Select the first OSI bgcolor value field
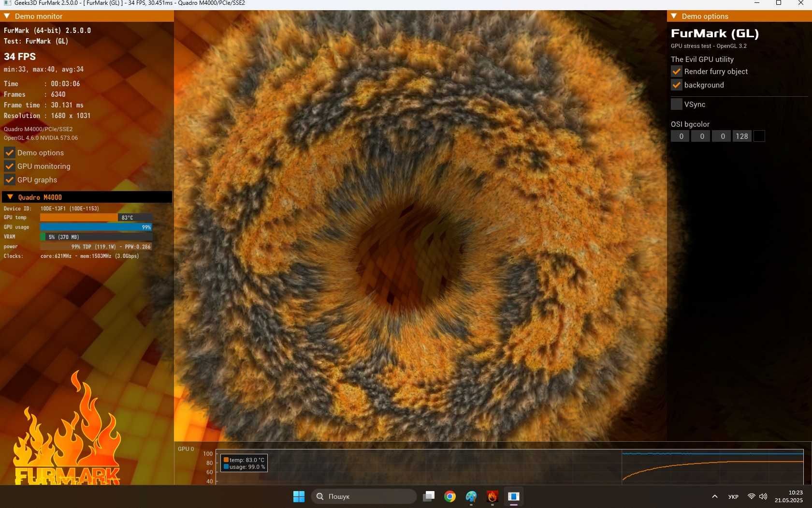The height and width of the screenshot is (508, 812). (x=680, y=136)
